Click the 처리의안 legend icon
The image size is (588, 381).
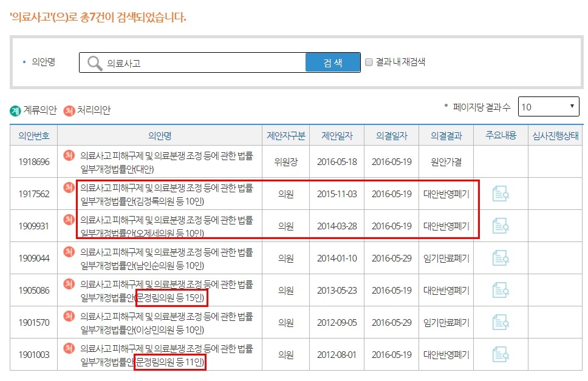pos(69,110)
